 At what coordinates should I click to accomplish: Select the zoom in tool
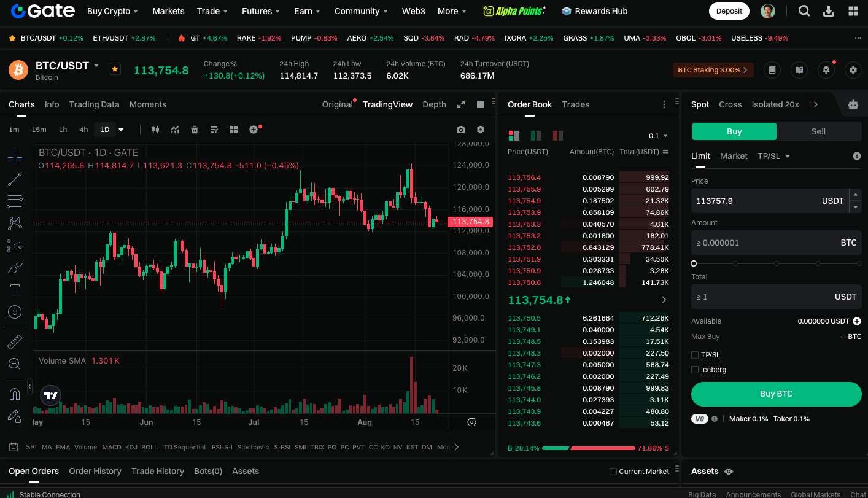tap(15, 364)
